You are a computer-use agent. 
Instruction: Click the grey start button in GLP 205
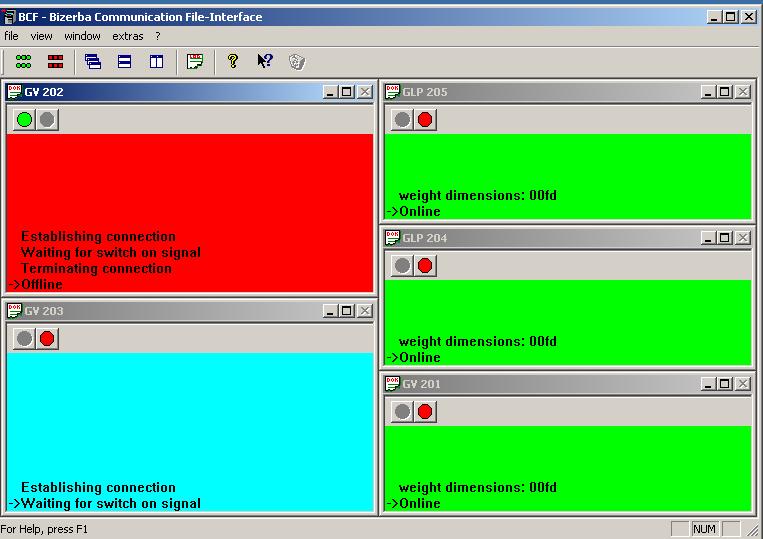coord(402,120)
